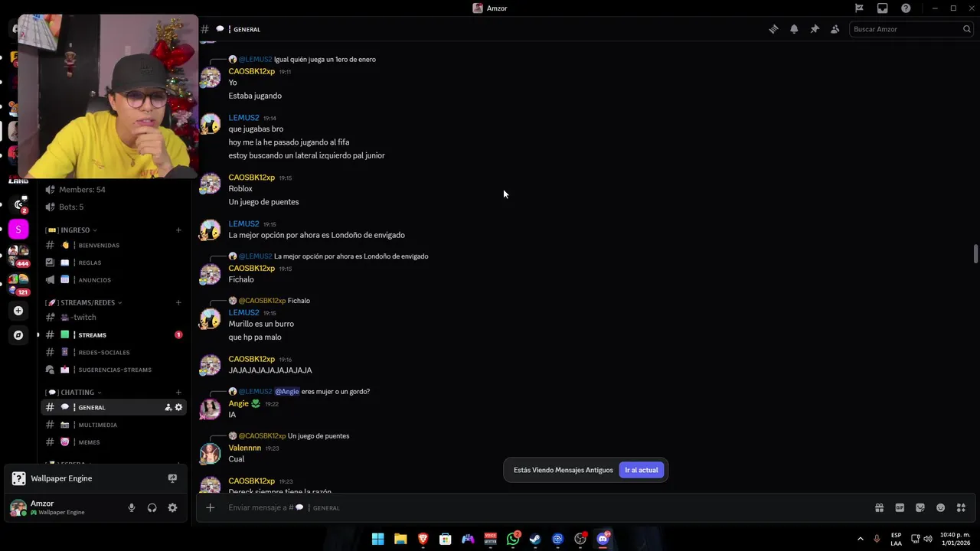Click username Valennnn on Cual message
Image resolution: width=980 pixels, height=551 pixels.
pyautogui.click(x=244, y=448)
